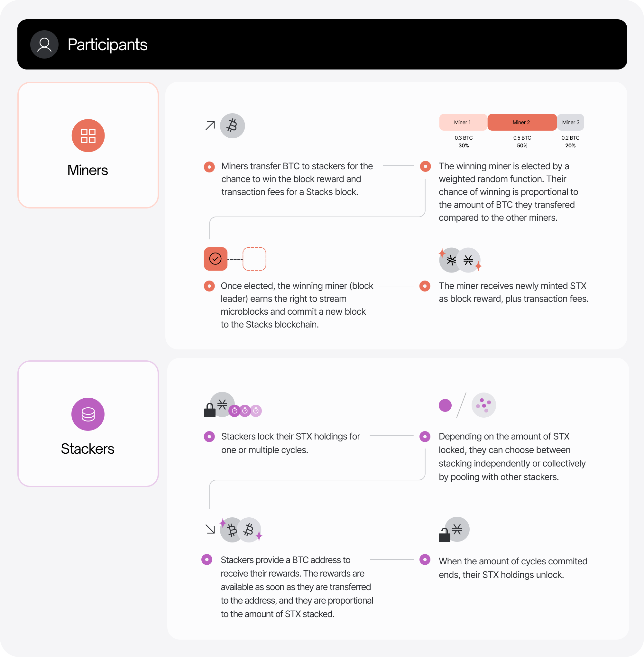Screen dimensions: 644x657
Task: Click the black locked padlock icon
Action: [210, 410]
